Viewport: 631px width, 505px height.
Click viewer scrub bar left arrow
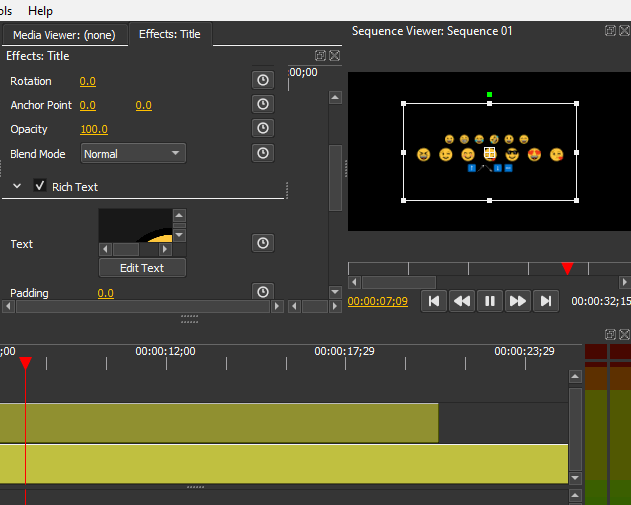point(354,282)
